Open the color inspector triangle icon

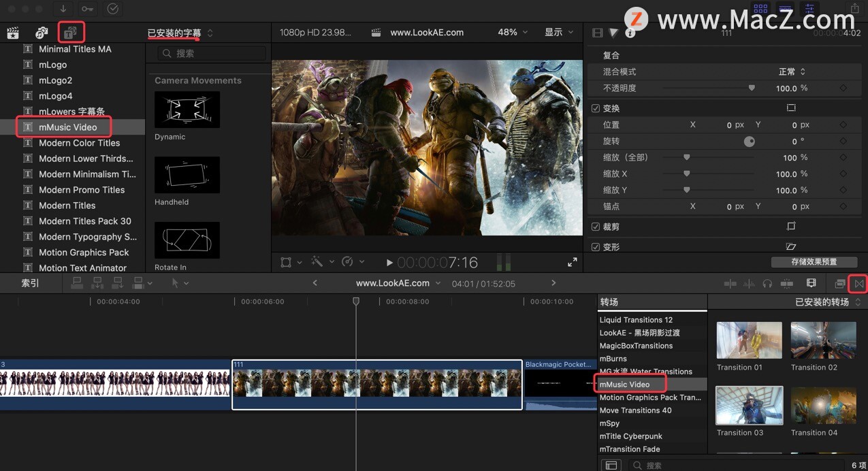click(x=613, y=33)
